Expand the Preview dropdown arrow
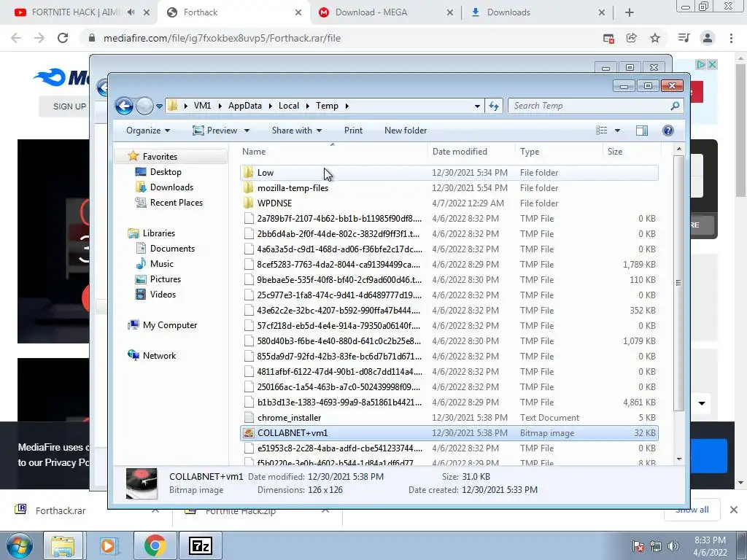This screenshot has height=560, width=747. pos(247,131)
